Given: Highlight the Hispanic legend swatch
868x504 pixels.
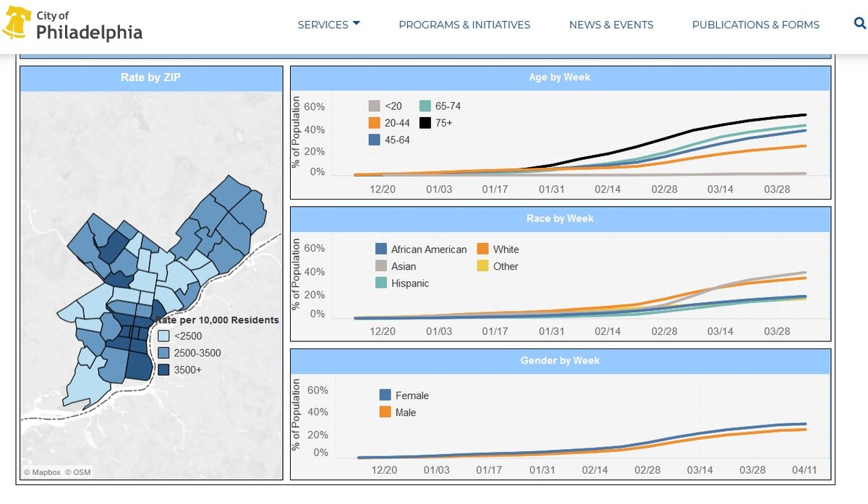Looking at the screenshot, I should 381,283.
